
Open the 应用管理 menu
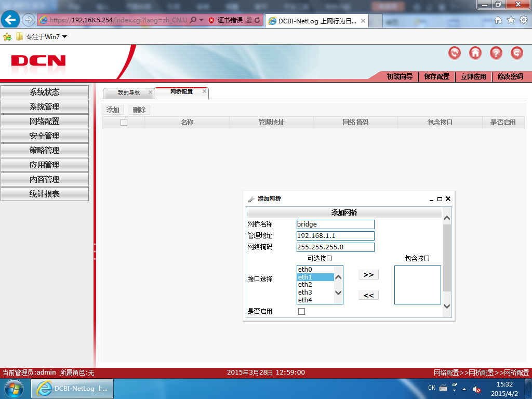pos(45,165)
